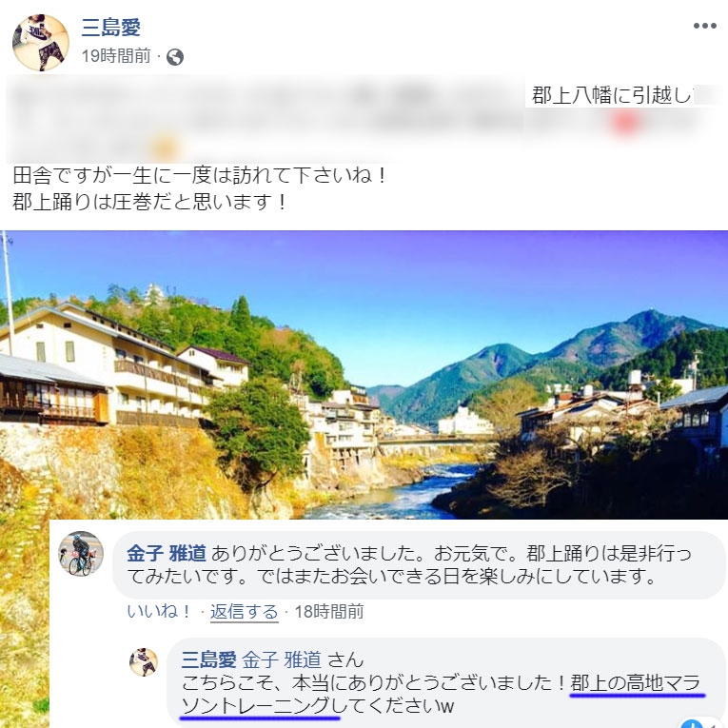Viewport: 728px width, 728px height.
Task: Open 三島愛's profile picture in post header
Action: (x=41, y=43)
